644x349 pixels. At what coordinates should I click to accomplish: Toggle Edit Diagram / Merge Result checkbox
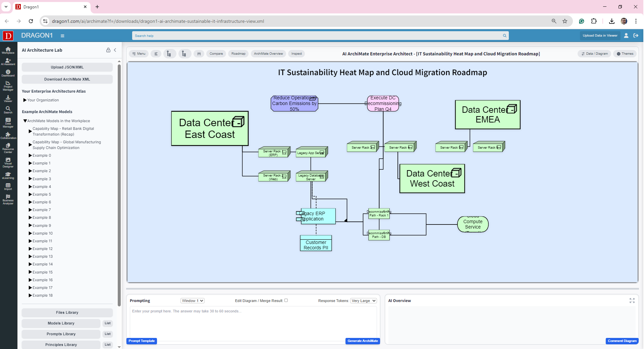286,300
